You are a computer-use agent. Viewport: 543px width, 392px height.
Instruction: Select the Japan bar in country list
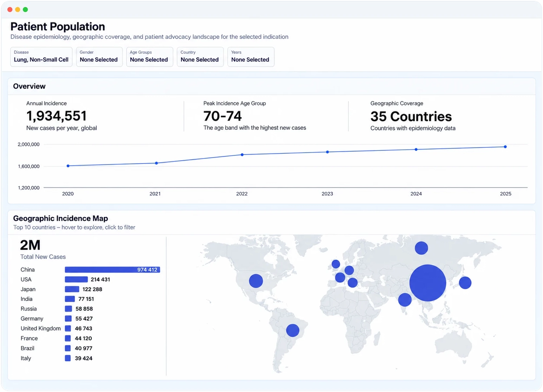tap(72, 289)
